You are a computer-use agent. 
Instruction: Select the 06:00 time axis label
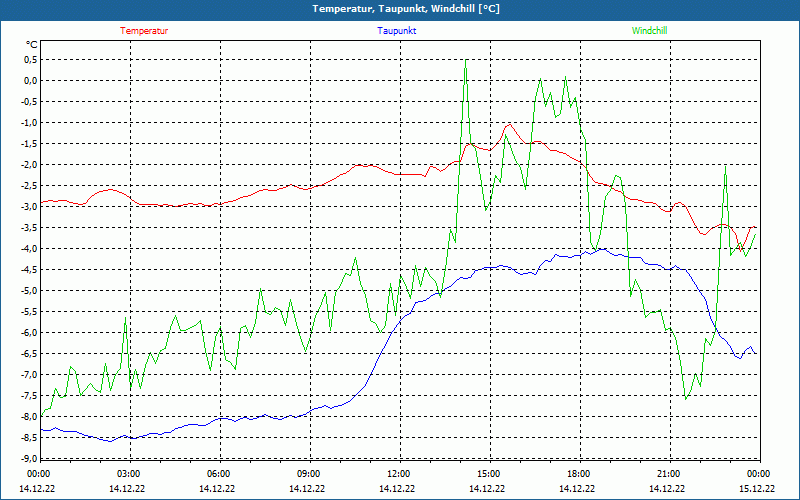[218, 474]
